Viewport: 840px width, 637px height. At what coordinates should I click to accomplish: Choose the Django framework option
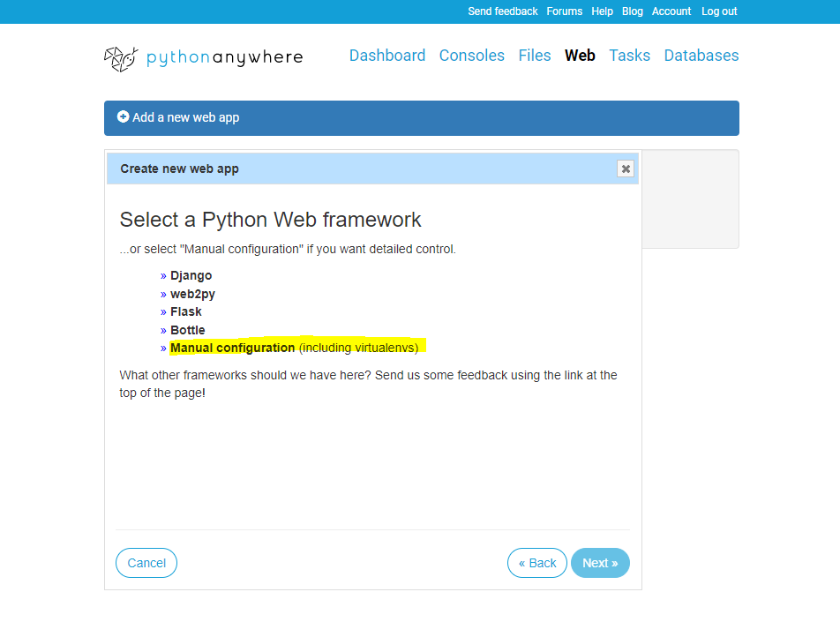coord(191,276)
